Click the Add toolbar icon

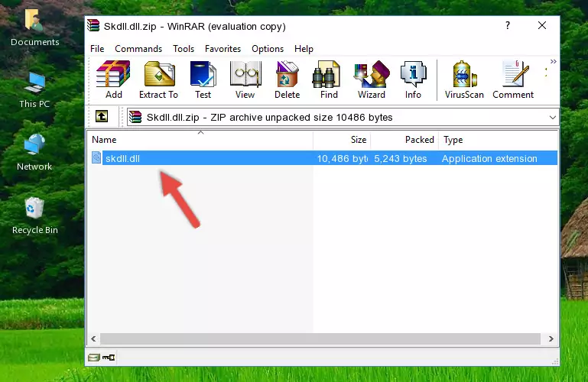[x=113, y=79]
